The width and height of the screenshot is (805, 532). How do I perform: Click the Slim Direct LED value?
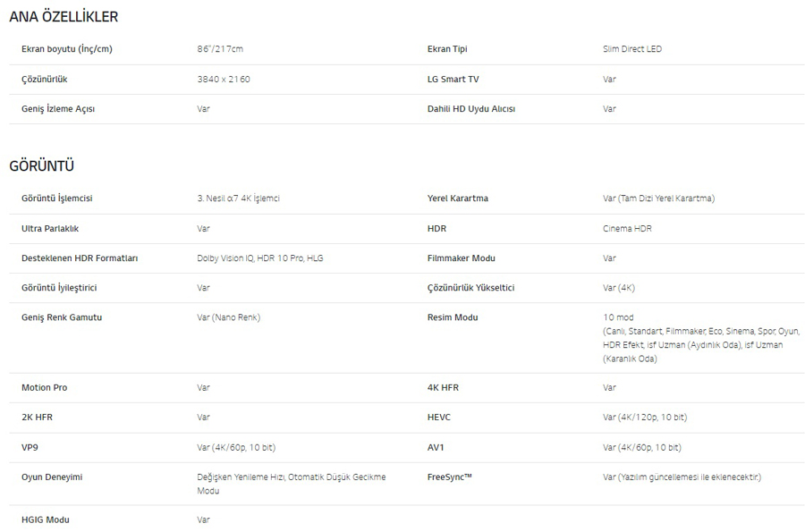tap(632, 49)
